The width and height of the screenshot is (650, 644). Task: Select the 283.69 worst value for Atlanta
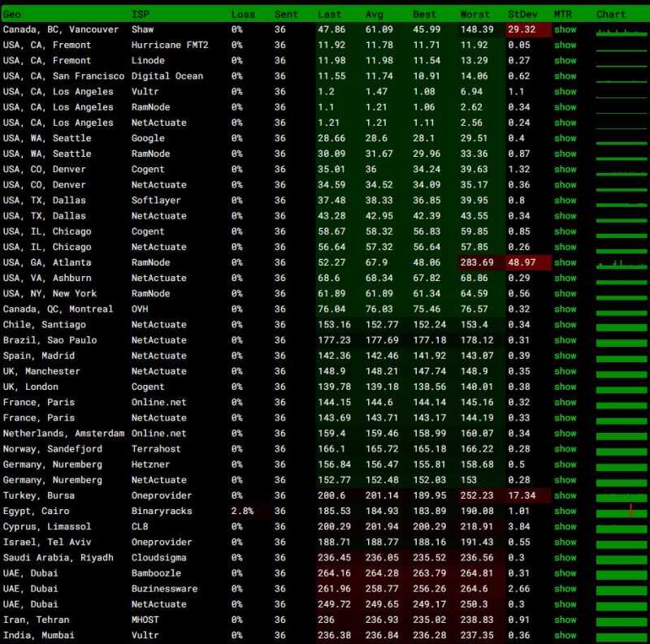pos(477,263)
